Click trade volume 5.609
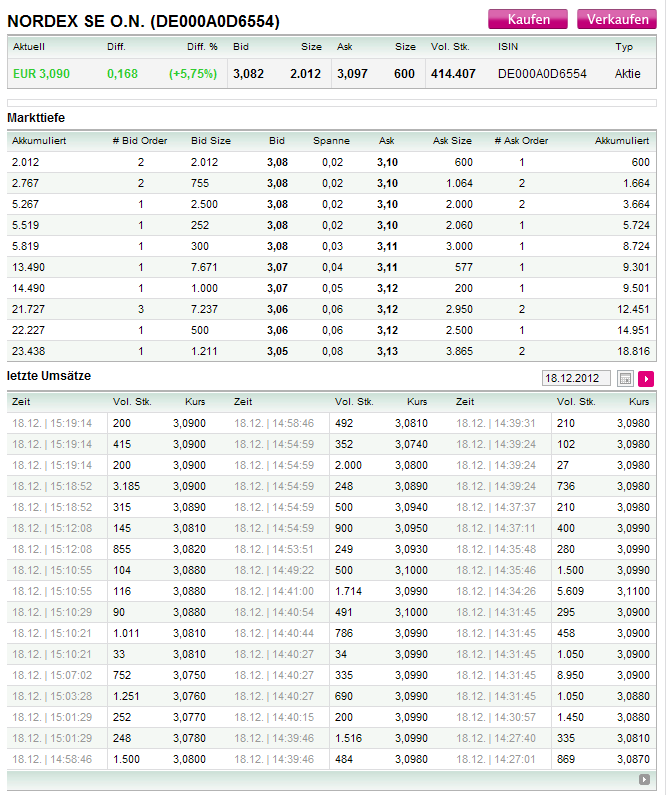 point(570,591)
